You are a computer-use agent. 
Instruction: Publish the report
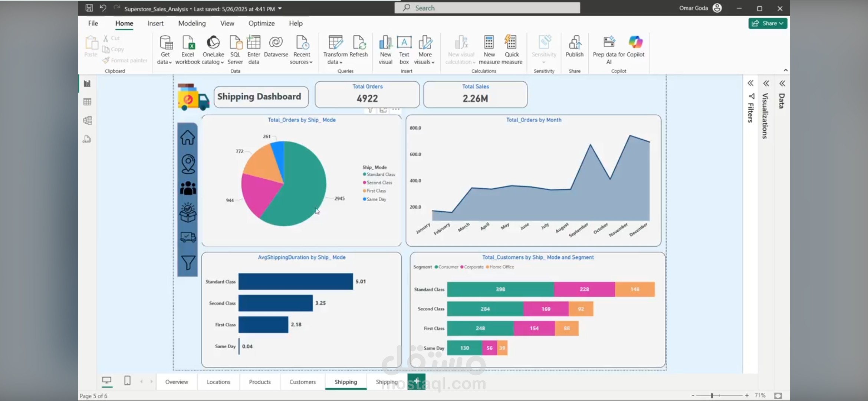[575, 46]
